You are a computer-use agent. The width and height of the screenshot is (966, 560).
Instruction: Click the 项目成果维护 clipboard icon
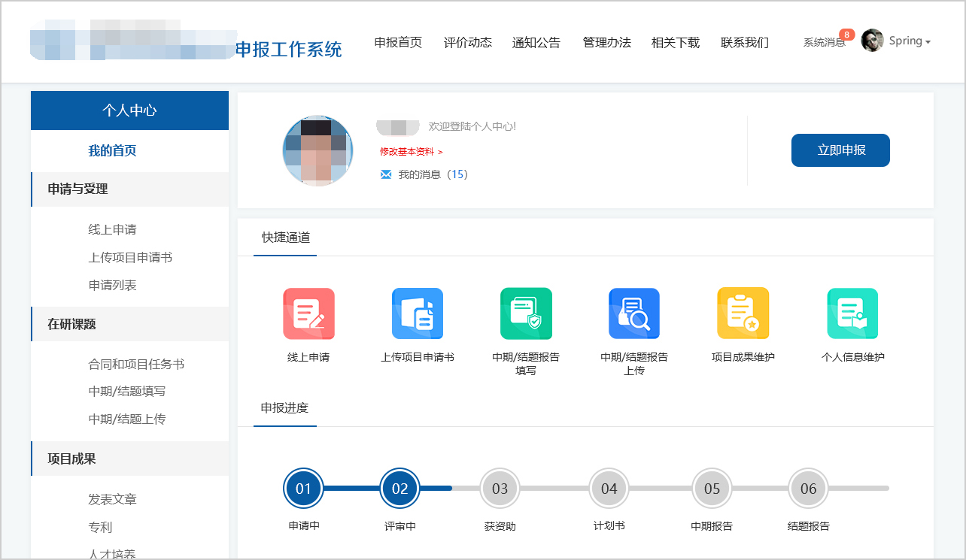pos(743,313)
